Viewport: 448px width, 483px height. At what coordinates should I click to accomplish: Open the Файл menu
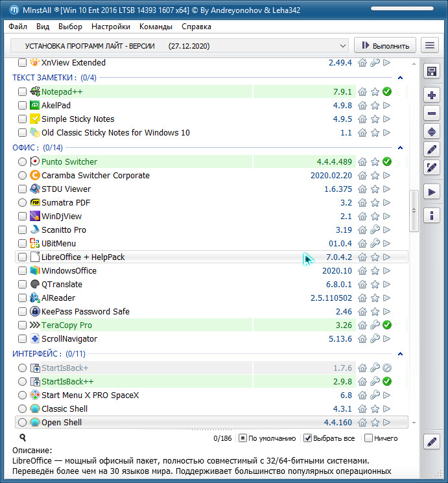click(x=18, y=27)
